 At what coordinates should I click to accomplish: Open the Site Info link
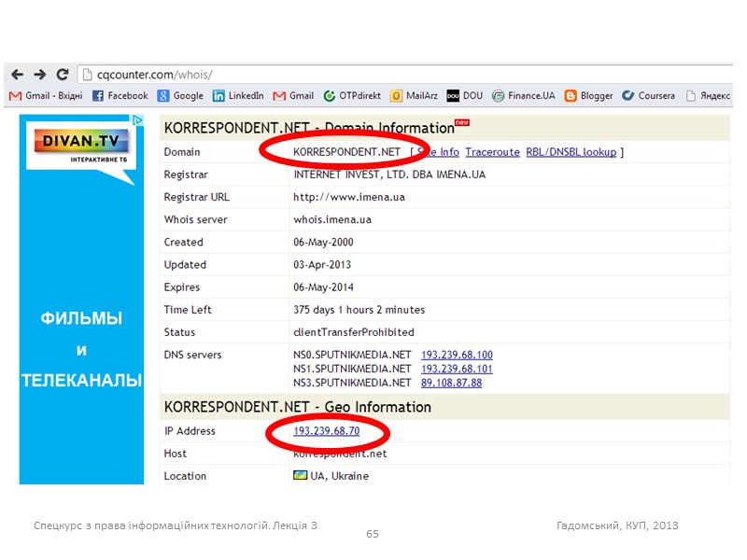pos(438,152)
